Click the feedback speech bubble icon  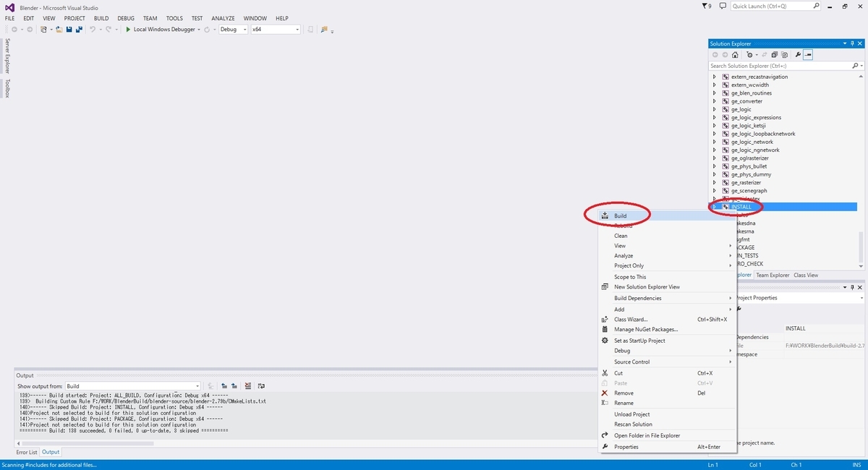click(722, 6)
